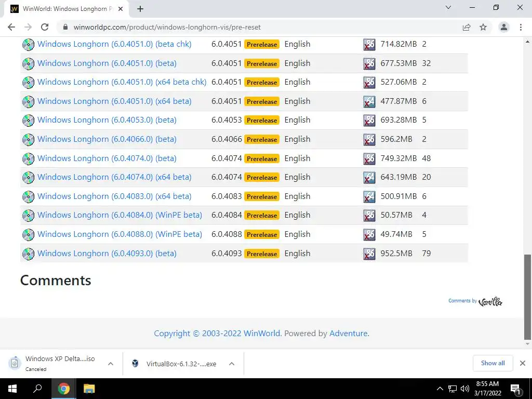Viewport: 532px width, 399px height.
Task: Open Windows Longhorn (6.0.4074.0) (x64 beta) link
Action: click(114, 177)
